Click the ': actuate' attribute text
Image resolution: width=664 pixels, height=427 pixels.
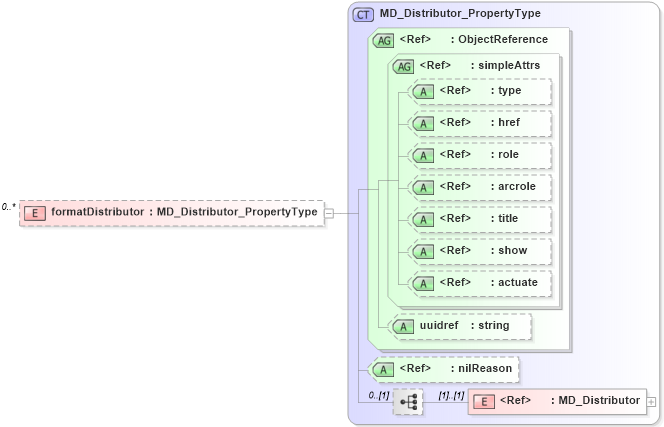point(514,282)
